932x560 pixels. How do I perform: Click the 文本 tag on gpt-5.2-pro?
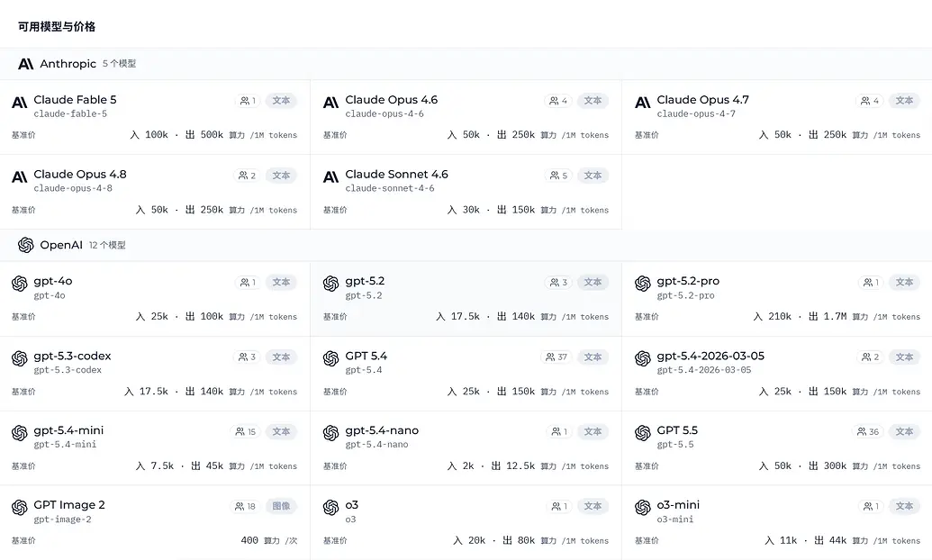(x=904, y=283)
